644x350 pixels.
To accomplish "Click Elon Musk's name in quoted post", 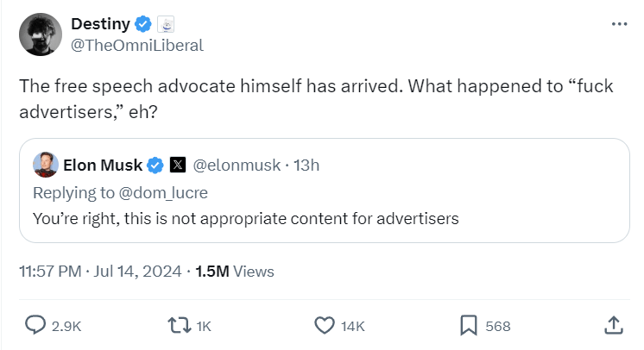I will 104,164.
